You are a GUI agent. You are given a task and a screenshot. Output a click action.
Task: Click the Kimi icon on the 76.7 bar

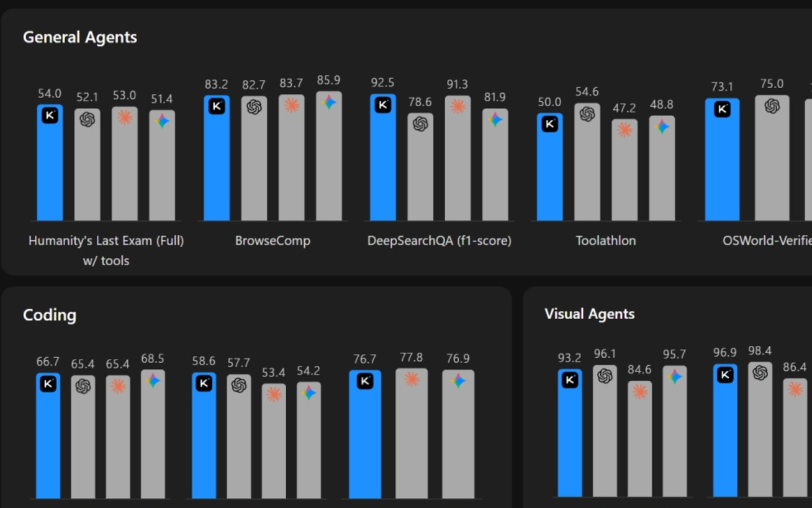coord(365,381)
